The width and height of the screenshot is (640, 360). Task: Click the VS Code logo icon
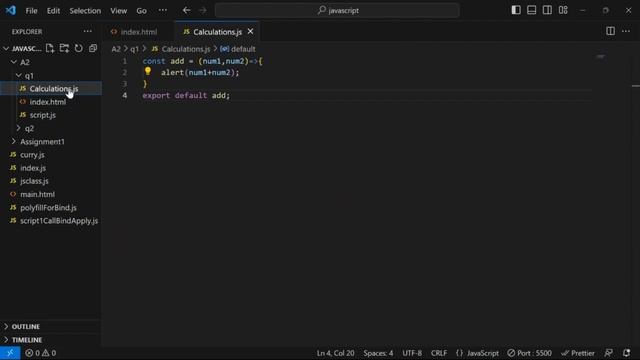click(11, 10)
